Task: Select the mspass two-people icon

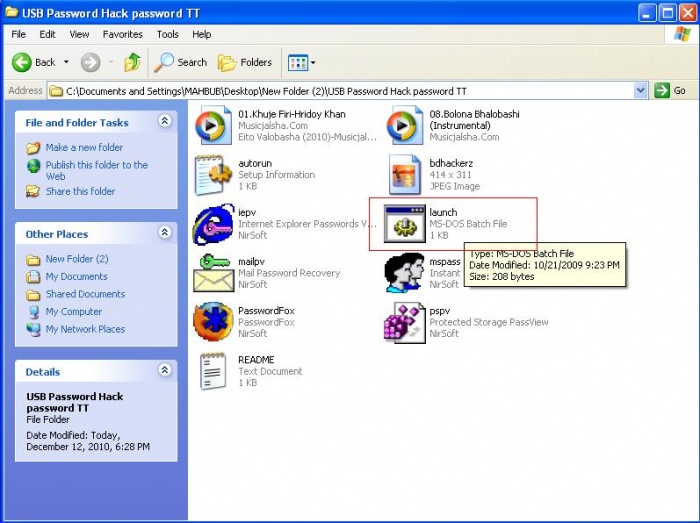Action: pyautogui.click(x=404, y=273)
